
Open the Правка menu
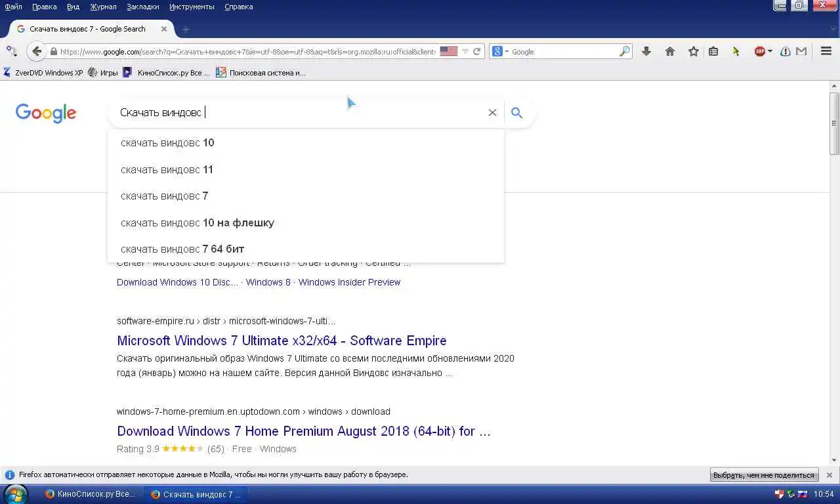coord(45,7)
